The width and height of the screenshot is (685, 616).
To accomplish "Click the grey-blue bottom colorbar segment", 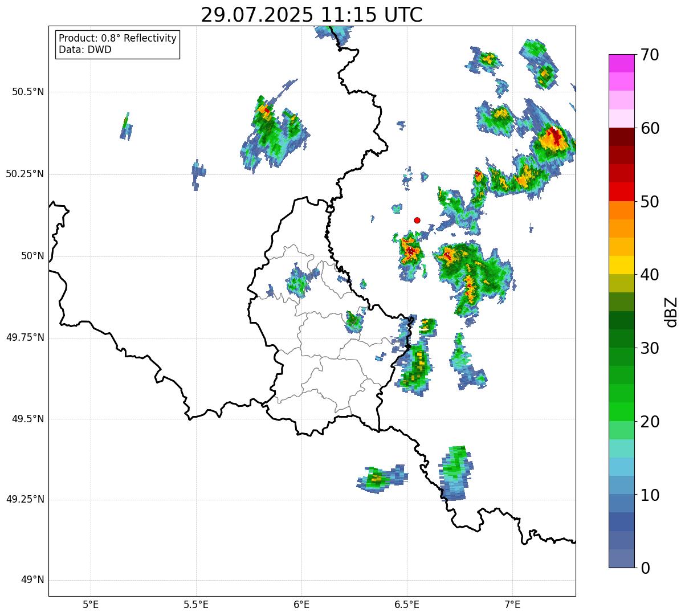I will [x=621, y=558].
